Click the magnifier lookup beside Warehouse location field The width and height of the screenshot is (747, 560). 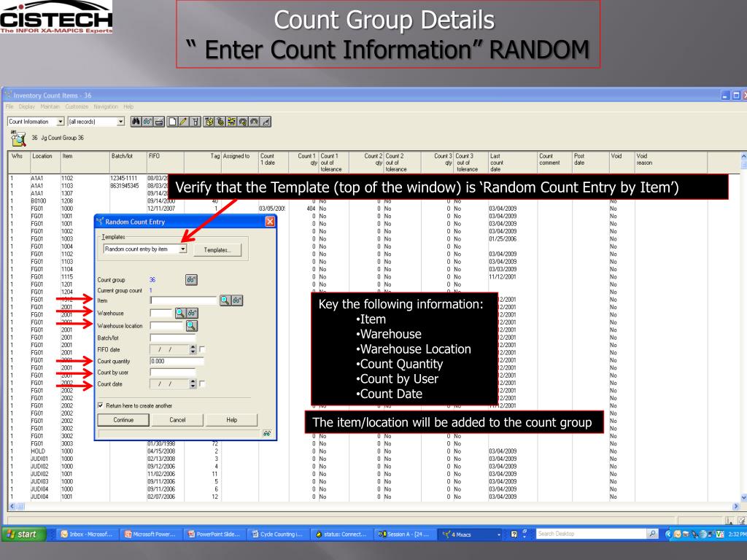(x=191, y=326)
